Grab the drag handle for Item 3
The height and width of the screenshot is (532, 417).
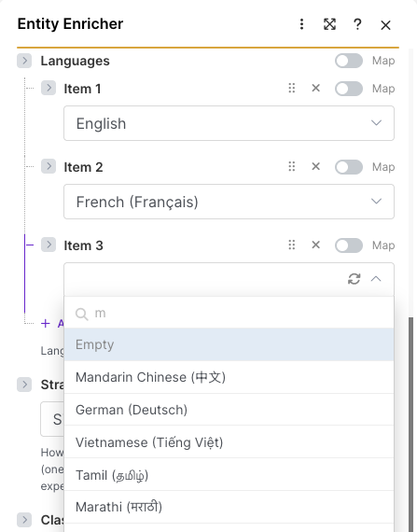[292, 245]
